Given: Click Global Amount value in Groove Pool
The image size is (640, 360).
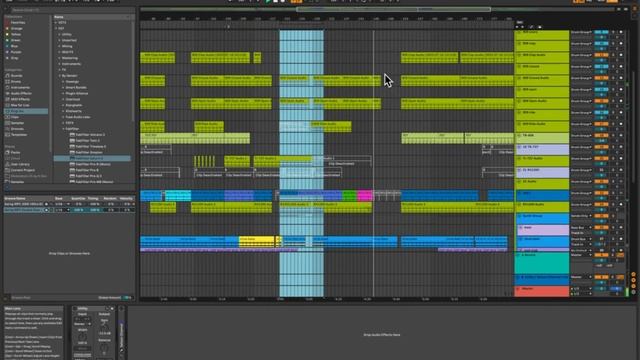Looking at the screenshot, I should pyautogui.click(x=127, y=298).
